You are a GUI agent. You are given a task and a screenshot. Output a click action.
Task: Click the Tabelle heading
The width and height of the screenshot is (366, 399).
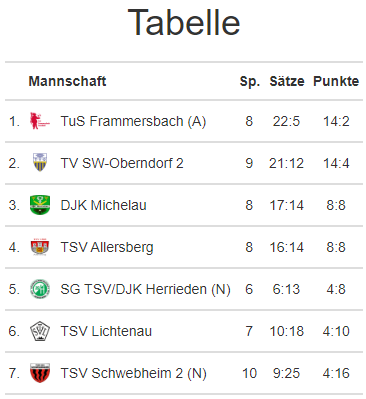click(x=184, y=22)
